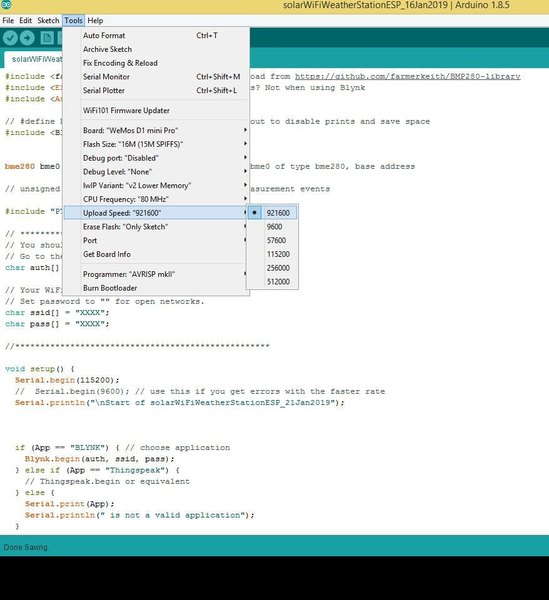Select Fix Encoding & Reload

click(156, 63)
